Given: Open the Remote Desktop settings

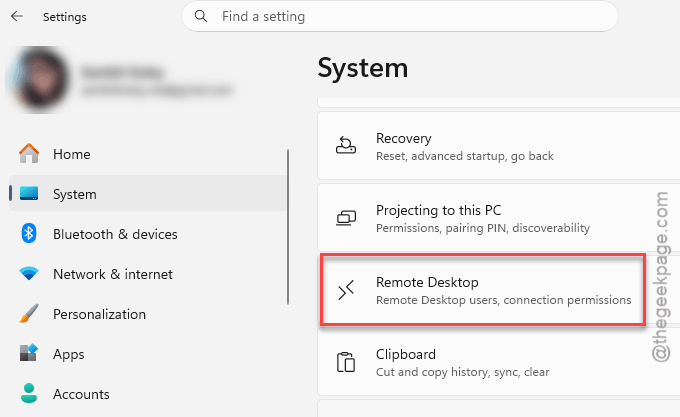Looking at the screenshot, I should point(483,290).
